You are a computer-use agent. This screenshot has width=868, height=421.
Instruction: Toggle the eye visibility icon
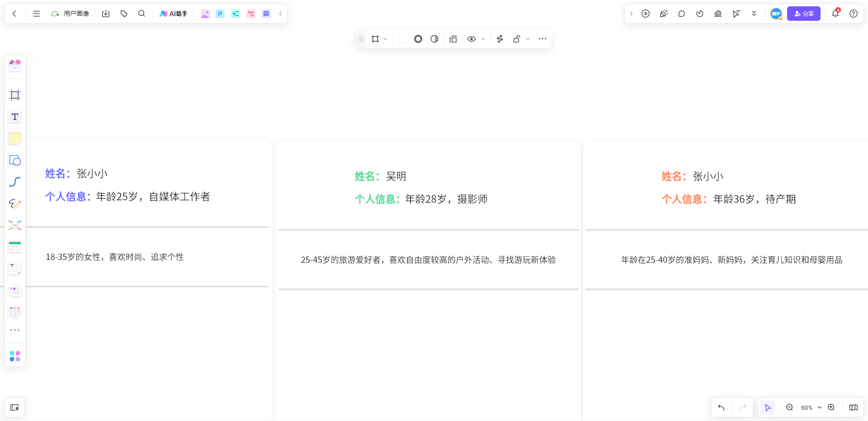click(x=472, y=39)
